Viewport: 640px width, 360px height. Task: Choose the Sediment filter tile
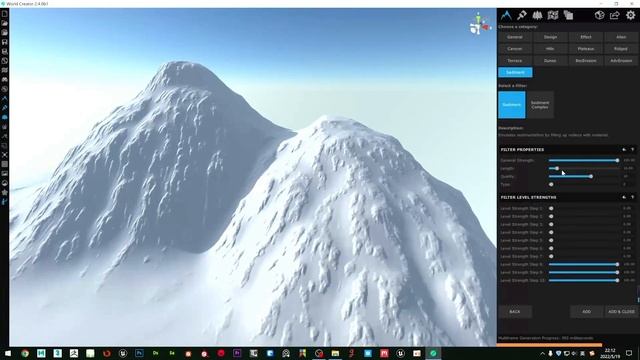[512, 105]
